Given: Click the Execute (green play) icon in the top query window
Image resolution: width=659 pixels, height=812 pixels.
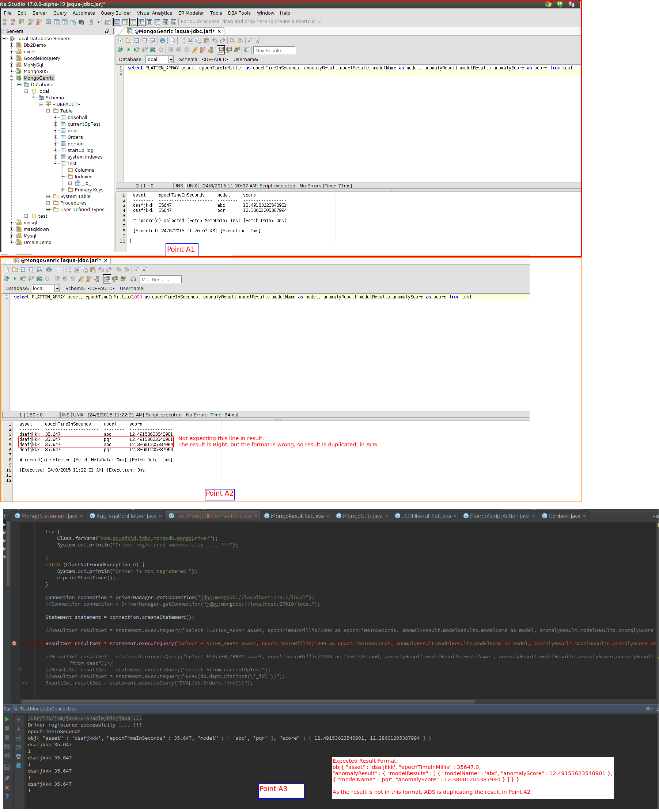Looking at the screenshot, I should [x=128, y=50].
